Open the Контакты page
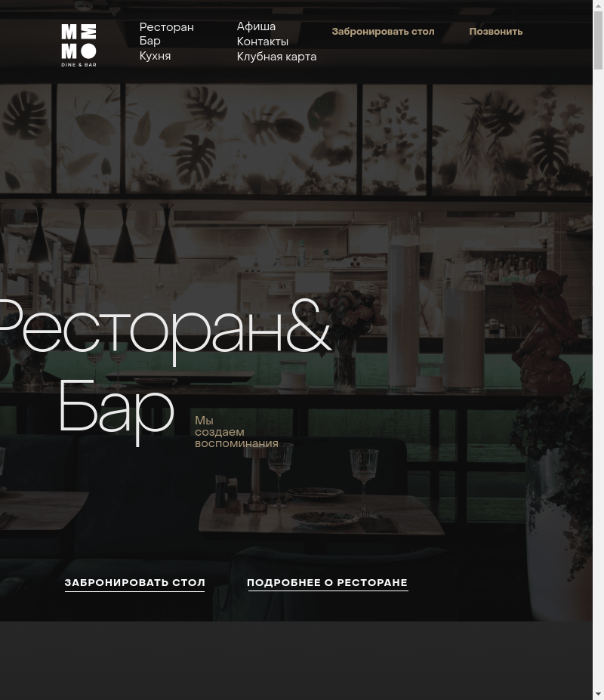Viewport: 604px width, 700px height. point(263,42)
